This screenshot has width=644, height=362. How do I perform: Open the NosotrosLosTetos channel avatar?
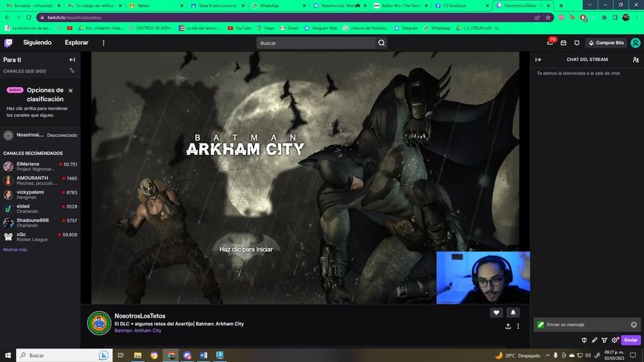pos(99,323)
